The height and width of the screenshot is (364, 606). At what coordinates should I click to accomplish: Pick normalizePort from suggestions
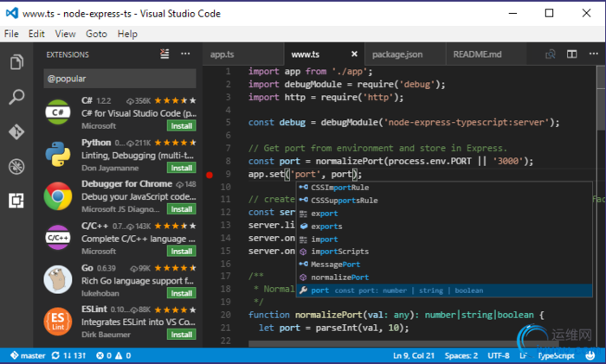(444, 278)
